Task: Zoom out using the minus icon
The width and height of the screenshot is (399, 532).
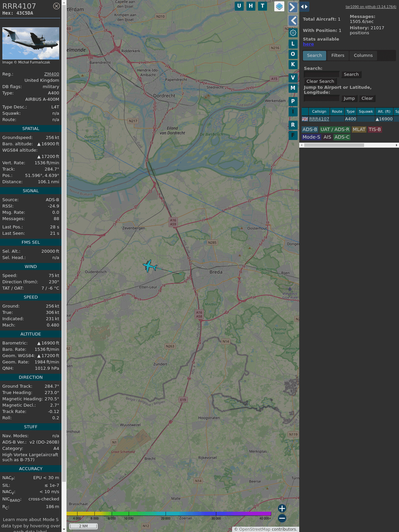Action: [282, 518]
